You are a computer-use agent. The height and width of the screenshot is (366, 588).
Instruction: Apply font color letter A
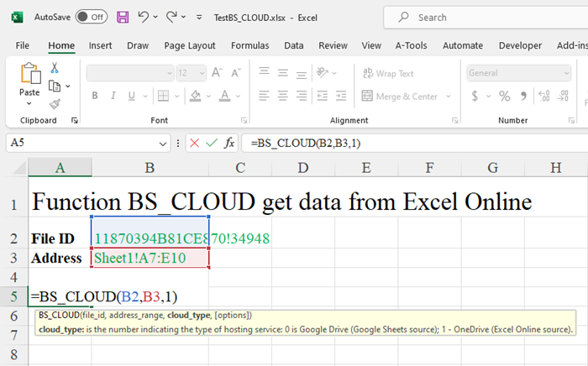click(x=224, y=96)
